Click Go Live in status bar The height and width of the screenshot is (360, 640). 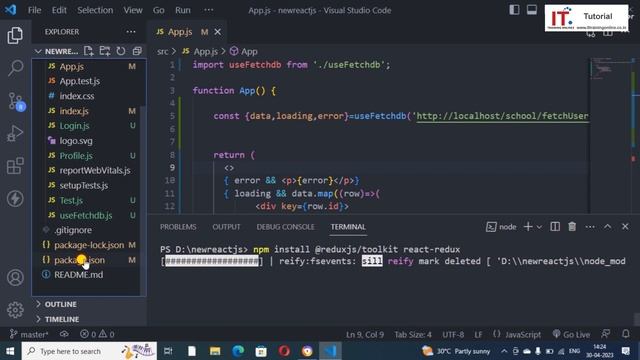coord(571,334)
